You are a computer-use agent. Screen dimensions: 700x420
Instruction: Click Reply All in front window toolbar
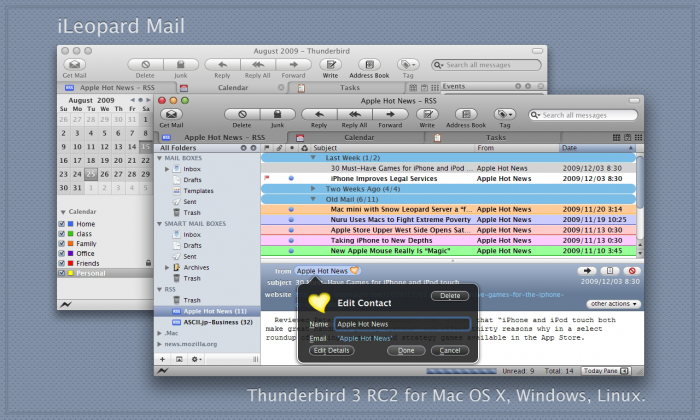point(354,114)
